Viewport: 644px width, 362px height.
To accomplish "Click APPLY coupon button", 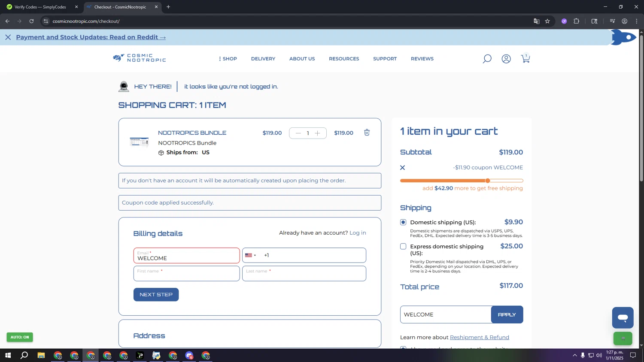I will (x=507, y=315).
